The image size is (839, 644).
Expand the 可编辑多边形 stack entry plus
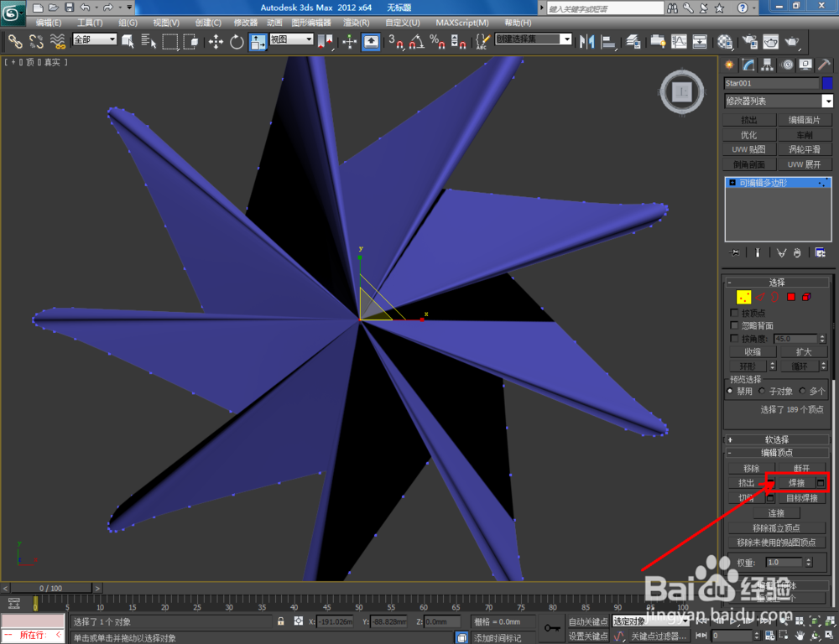pyautogui.click(x=732, y=183)
